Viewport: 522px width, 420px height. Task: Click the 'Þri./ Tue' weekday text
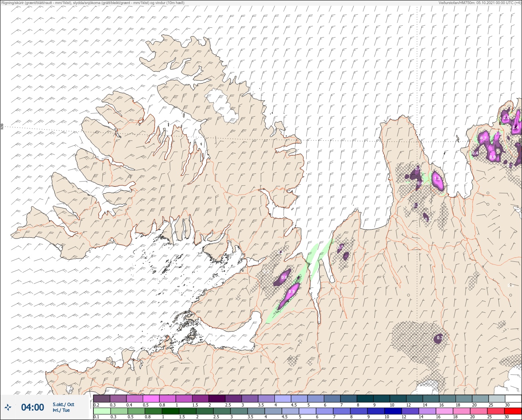(x=61, y=410)
